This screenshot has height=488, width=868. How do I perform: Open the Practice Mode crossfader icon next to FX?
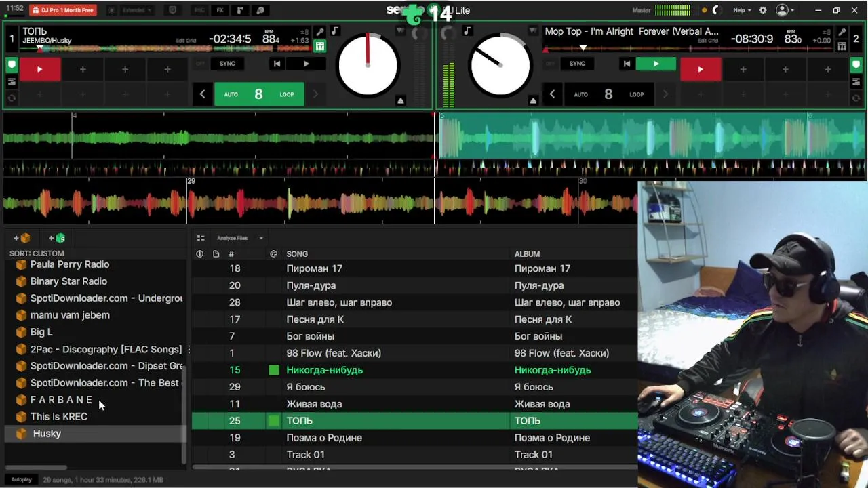pos(240,10)
